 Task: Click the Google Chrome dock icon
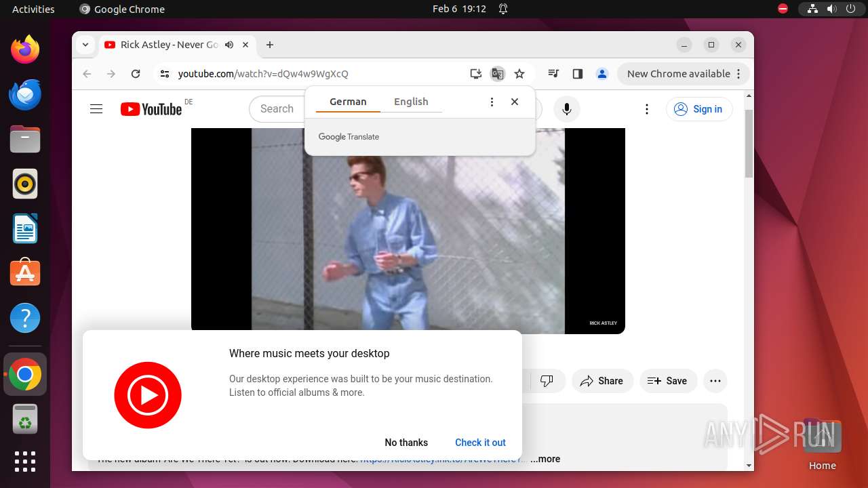[25, 374]
